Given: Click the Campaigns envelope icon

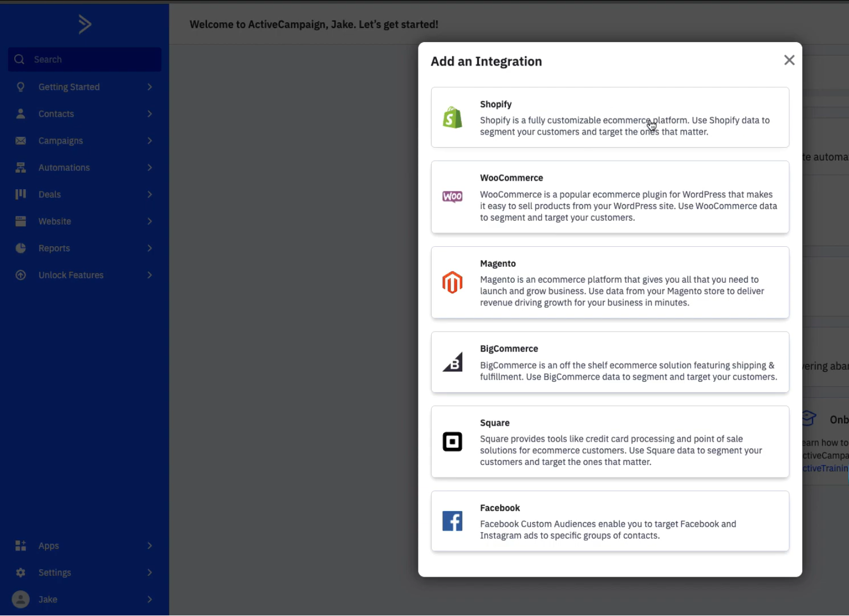Looking at the screenshot, I should tap(21, 140).
